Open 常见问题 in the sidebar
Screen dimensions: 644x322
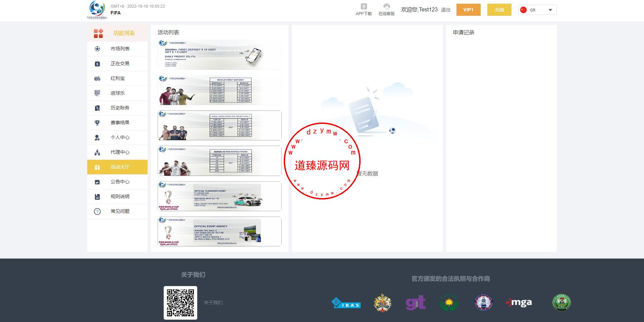tap(117, 211)
